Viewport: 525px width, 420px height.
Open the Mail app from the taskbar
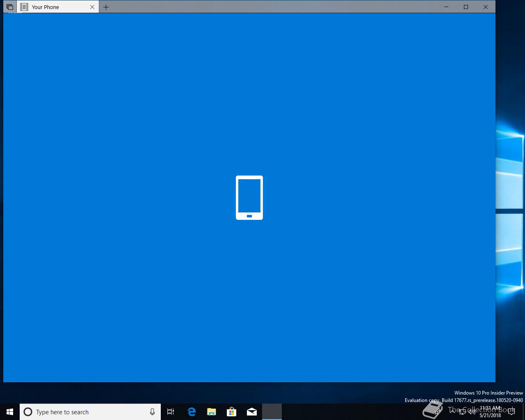point(252,412)
